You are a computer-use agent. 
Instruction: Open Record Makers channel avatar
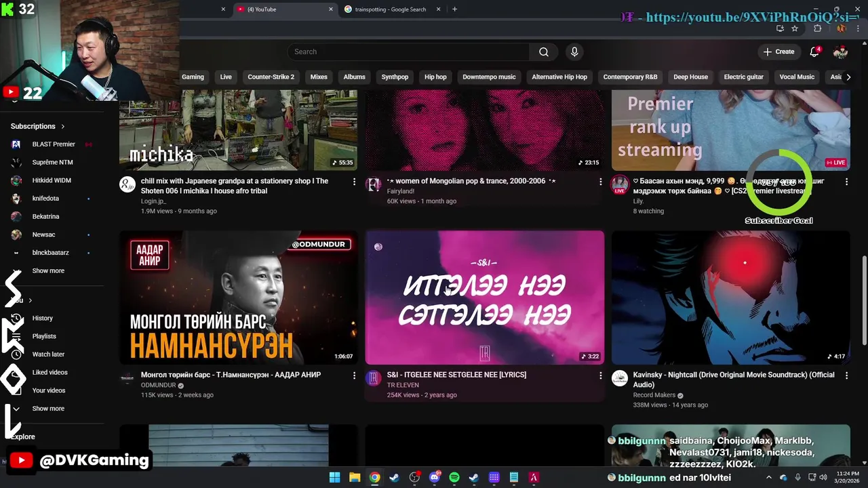620,378
